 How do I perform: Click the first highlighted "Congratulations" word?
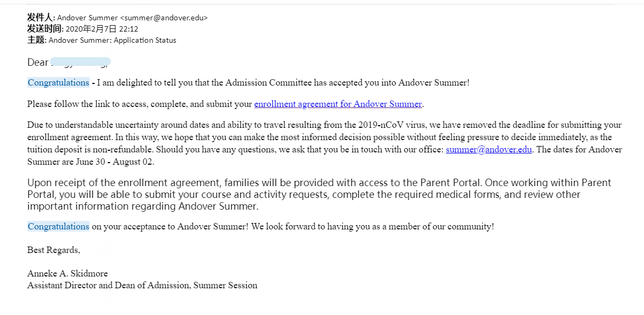(x=58, y=83)
